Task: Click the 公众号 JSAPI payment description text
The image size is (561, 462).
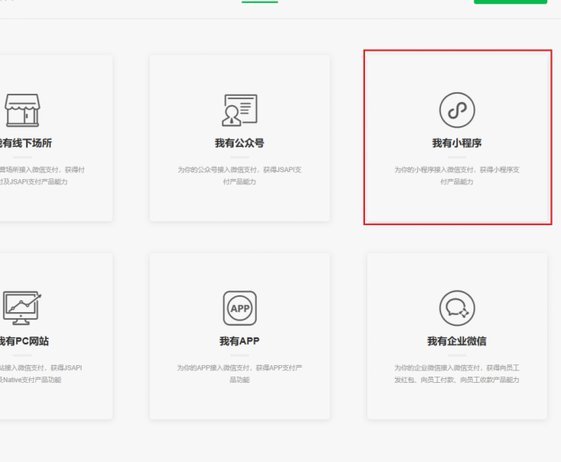Action: click(239, 175)
